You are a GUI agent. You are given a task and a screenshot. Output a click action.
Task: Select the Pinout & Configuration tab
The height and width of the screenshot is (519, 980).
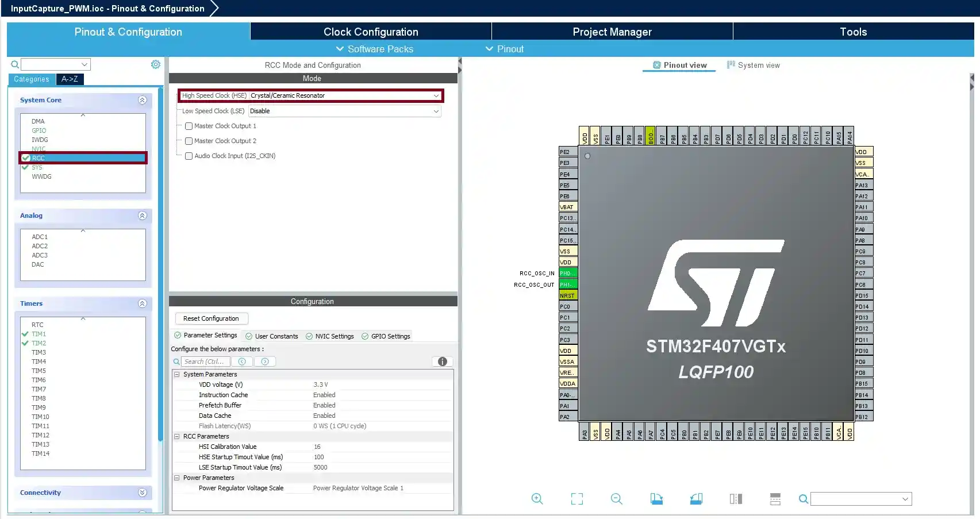tap(128, 32)
